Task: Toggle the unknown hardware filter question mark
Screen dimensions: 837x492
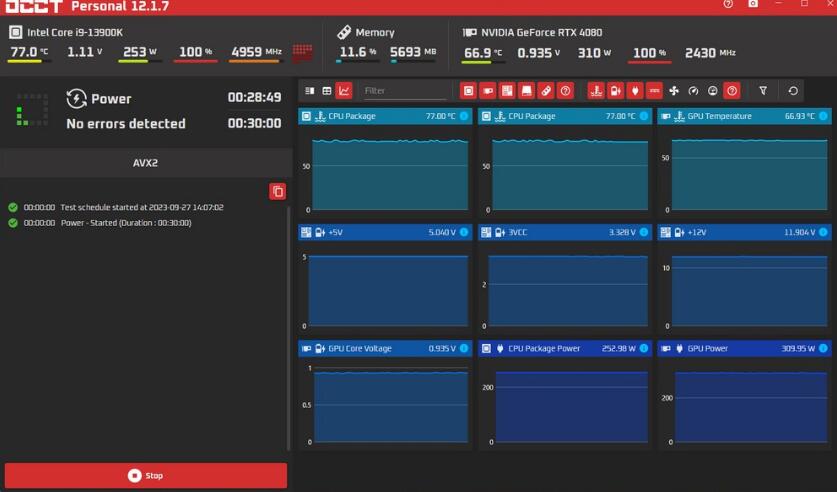Action: 565,91
